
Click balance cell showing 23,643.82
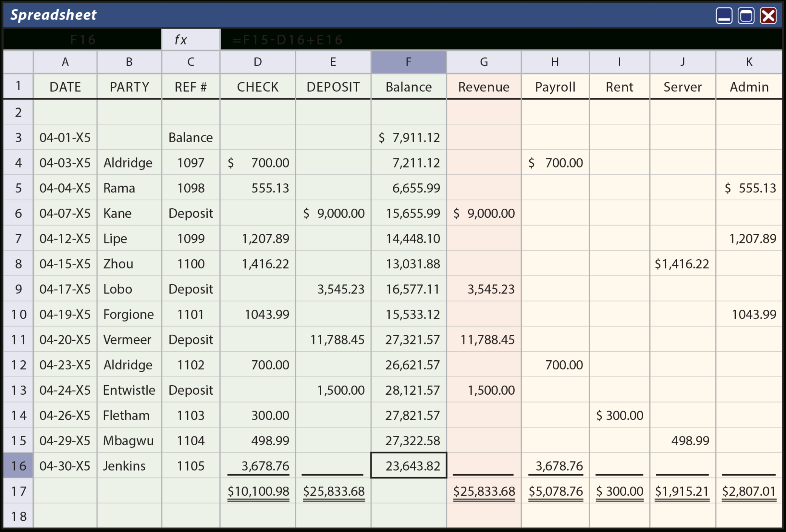[x=408, y=466]
